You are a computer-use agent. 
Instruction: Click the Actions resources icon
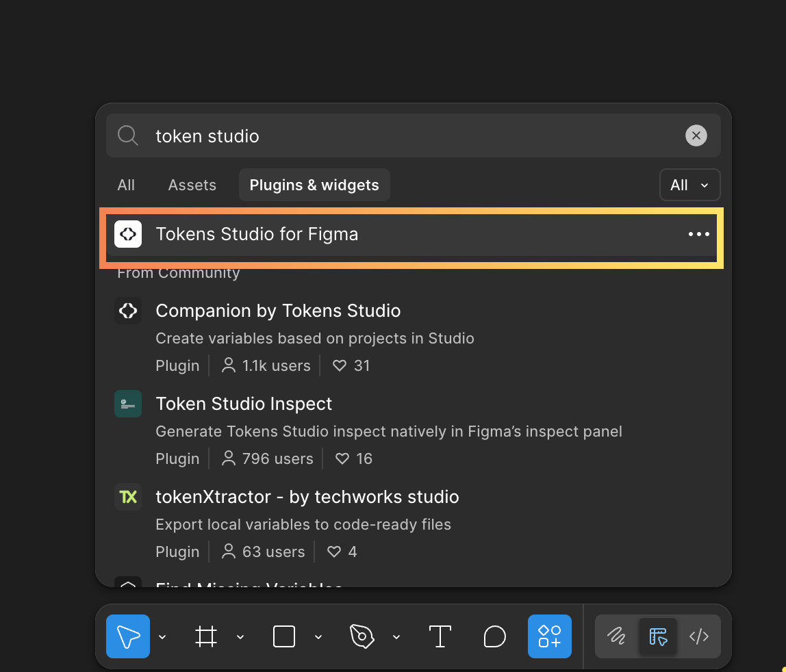pyautogui.click(x=549, y=636)
